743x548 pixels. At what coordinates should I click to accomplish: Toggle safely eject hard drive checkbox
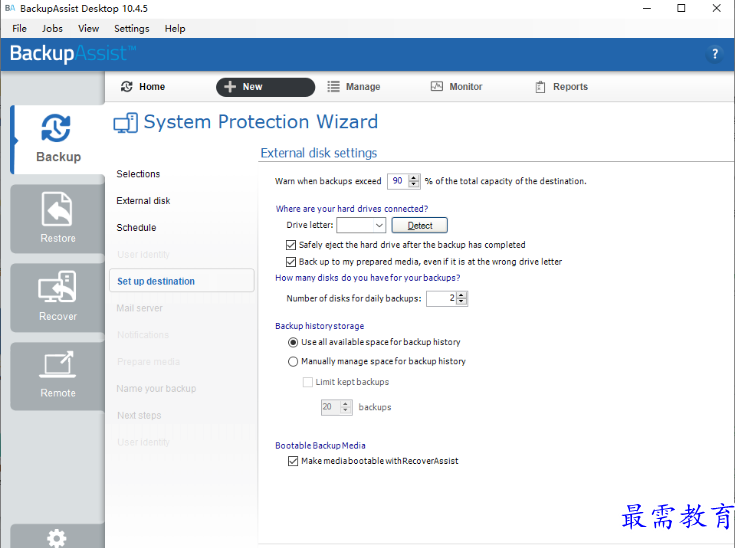point(291,245)
